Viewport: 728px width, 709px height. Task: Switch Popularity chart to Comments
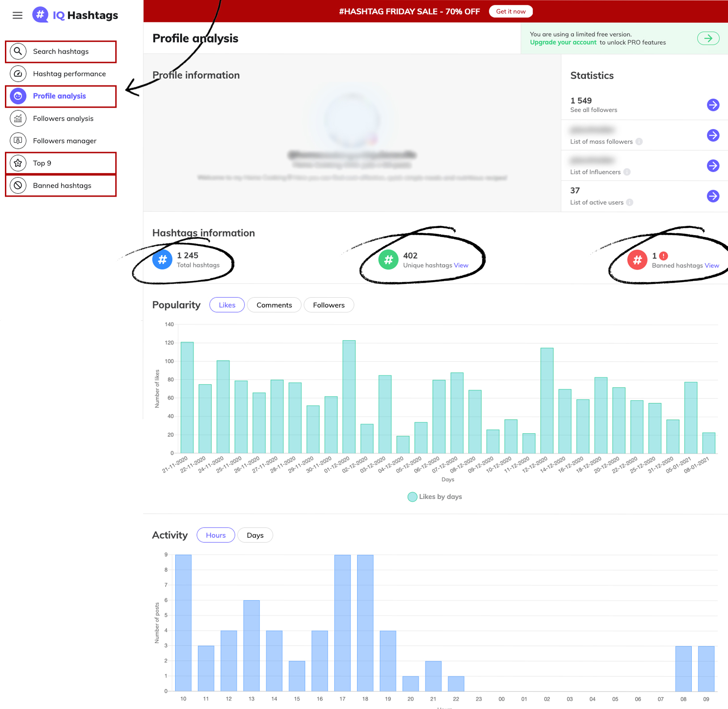point(274,305)
